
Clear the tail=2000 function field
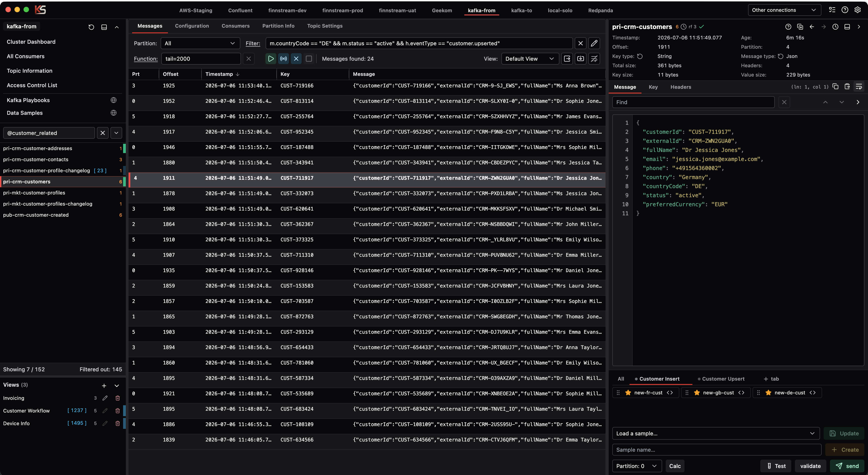[x=249, y=59]
